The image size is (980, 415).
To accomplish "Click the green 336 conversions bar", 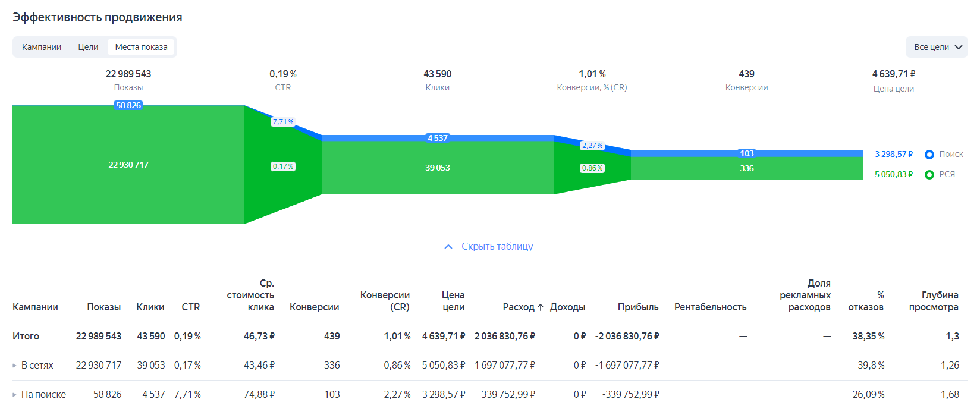I will pos(747,168).
